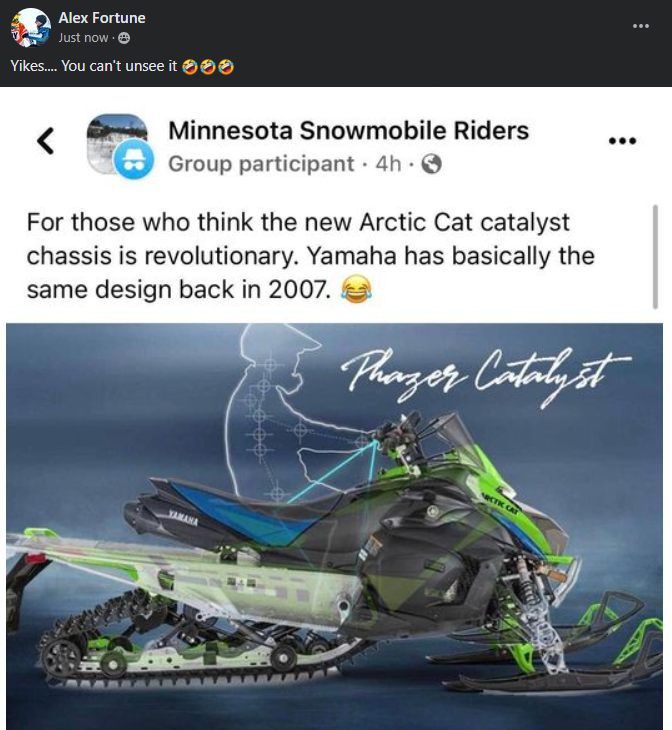Click the Yikes caption text

click(94, 66)
